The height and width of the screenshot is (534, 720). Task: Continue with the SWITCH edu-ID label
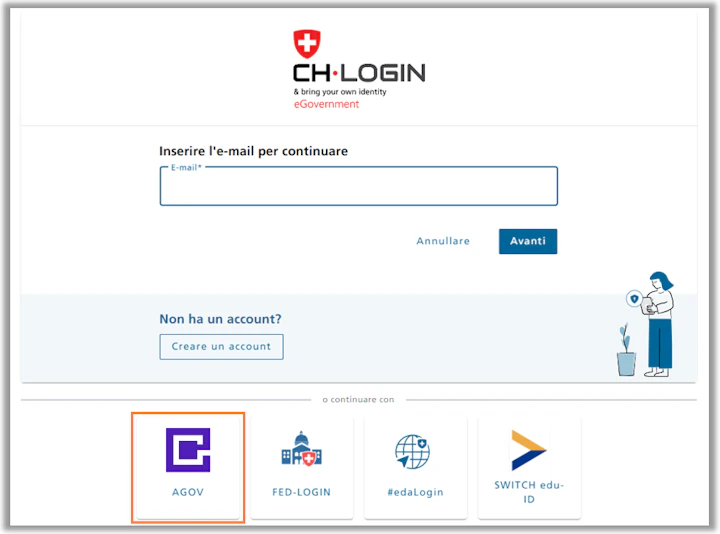[x=529, y=492]
